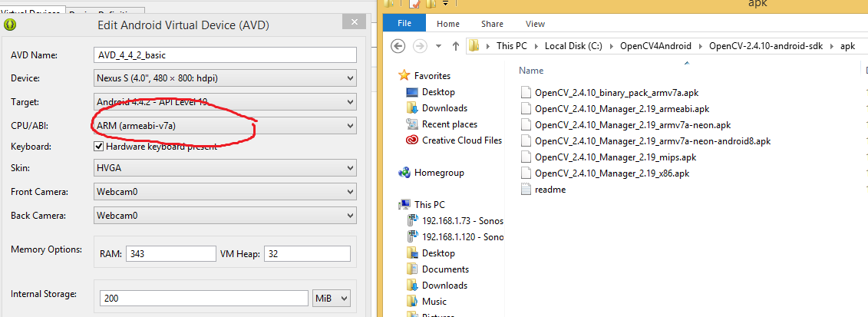Change Internal Storage unit MiB dropdown
This screenshot has height=317, width=868.
331,298
